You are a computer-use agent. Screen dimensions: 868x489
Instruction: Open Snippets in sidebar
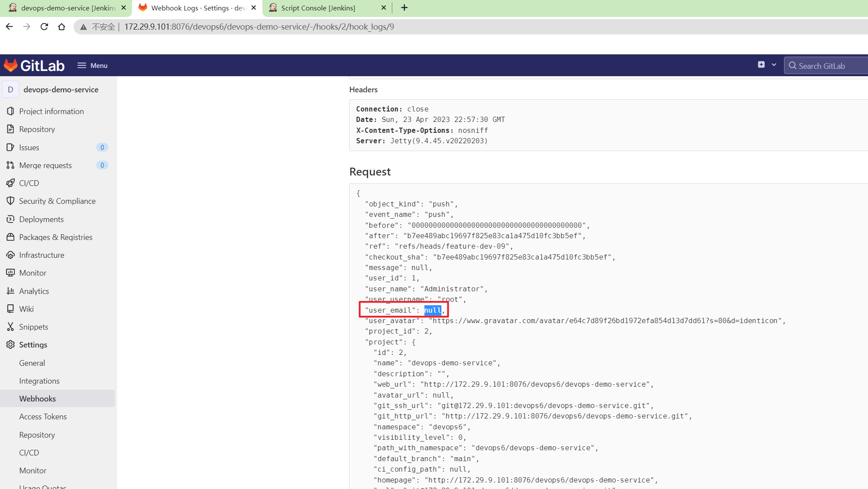(x=34, y=327)
